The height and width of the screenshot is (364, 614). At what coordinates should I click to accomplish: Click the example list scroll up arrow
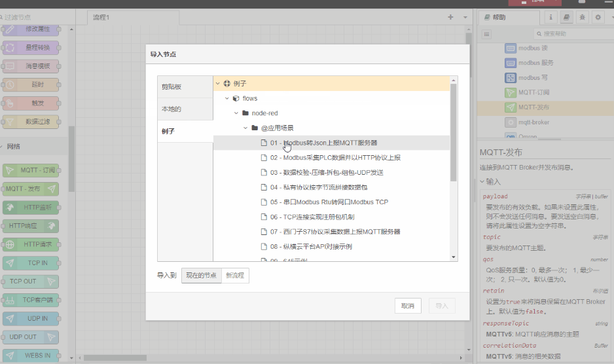(x=454, y=80)
